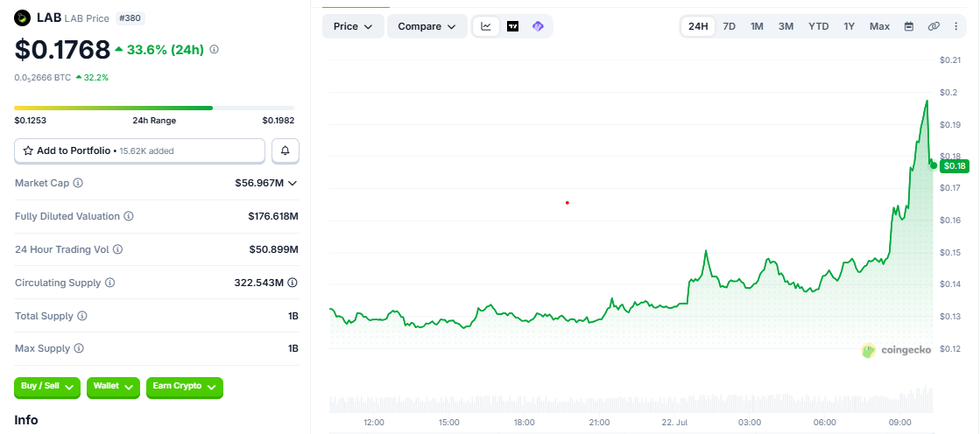
Task: Open the Wallet dropdown
Action: point(113,387)
